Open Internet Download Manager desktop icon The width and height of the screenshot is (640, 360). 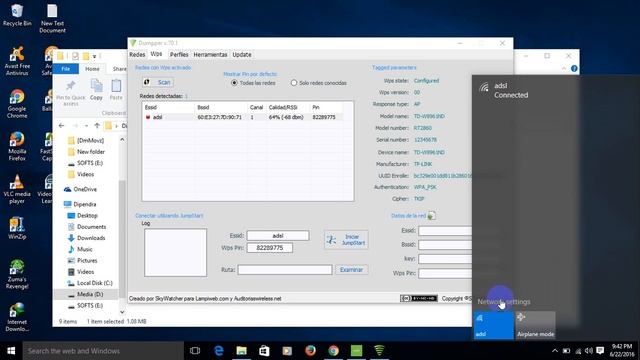pos(17,317)
